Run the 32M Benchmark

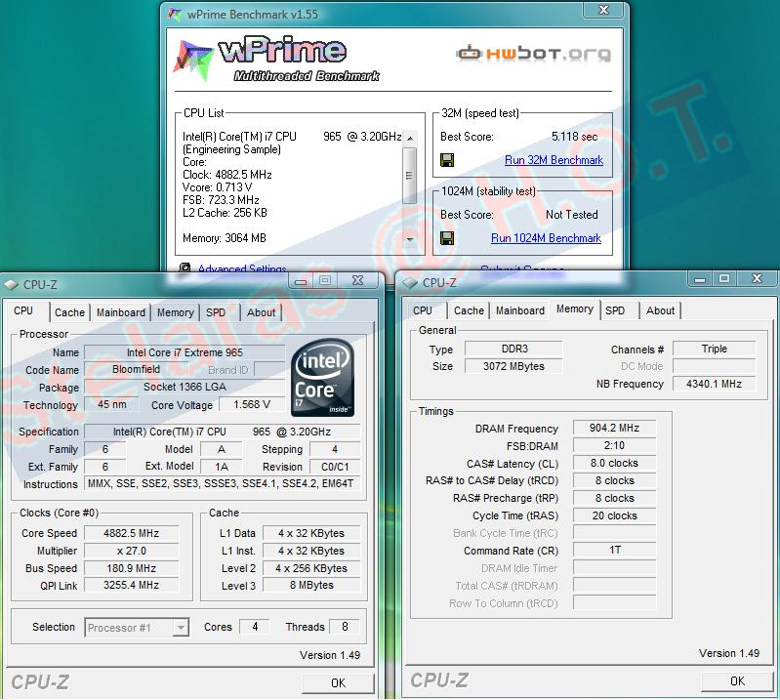(554, 160)
